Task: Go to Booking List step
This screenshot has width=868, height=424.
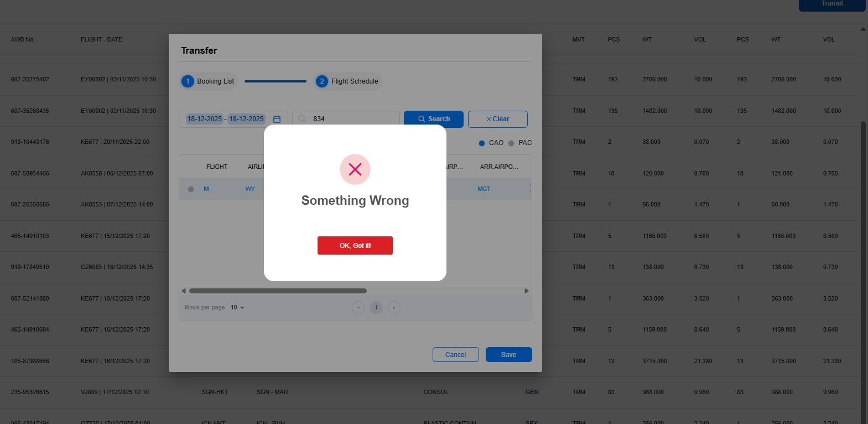Action: click(209, 81)
